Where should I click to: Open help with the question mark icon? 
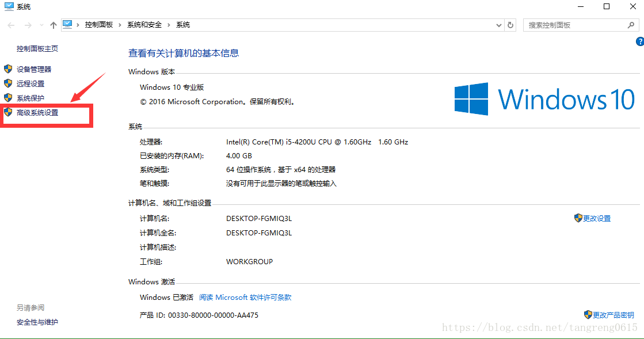[x=640, y=41]
